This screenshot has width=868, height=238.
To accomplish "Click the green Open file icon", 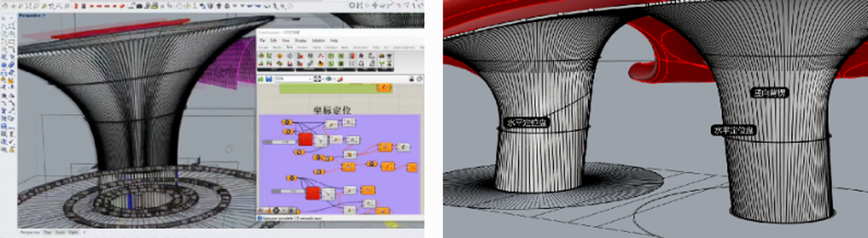I will point(261,79).
